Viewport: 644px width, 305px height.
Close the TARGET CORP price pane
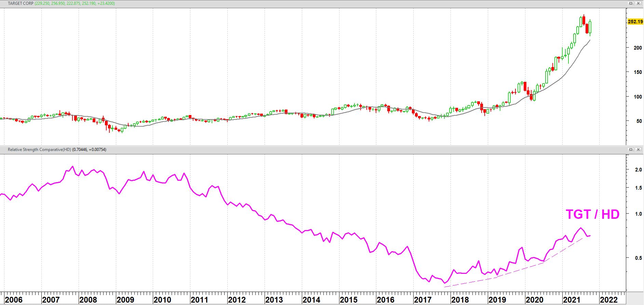638,3
